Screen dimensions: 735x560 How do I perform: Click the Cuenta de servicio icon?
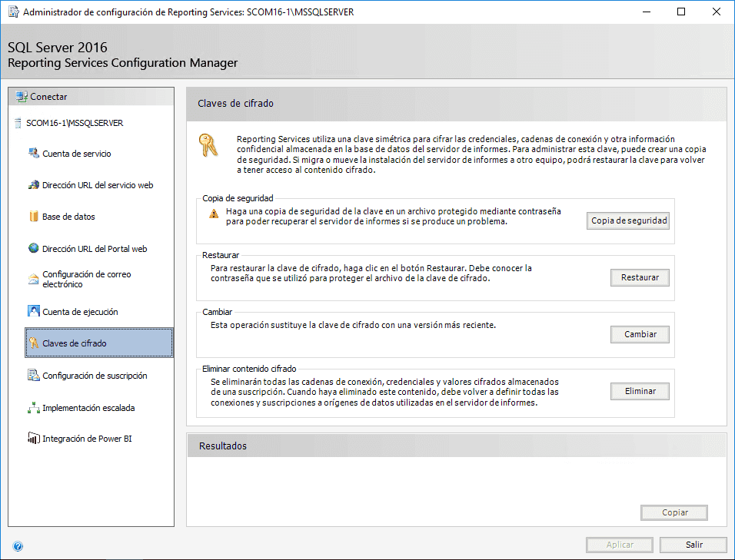[34, 153]
